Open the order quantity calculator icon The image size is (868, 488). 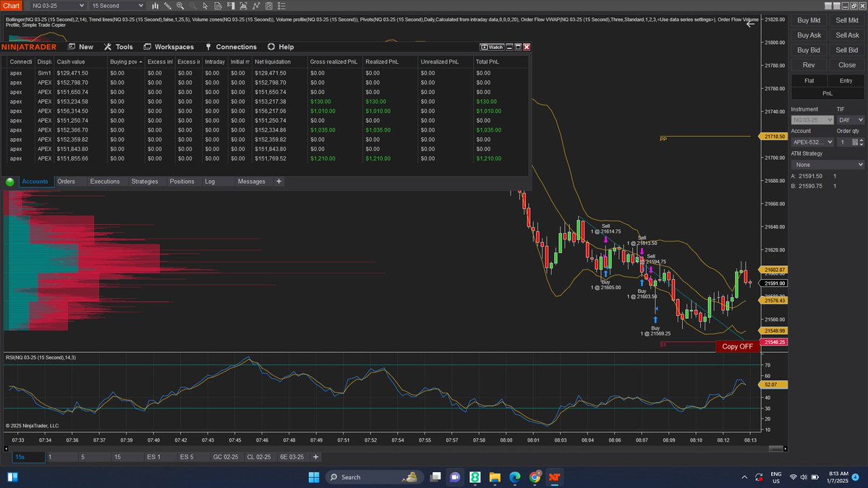point(855,142)
